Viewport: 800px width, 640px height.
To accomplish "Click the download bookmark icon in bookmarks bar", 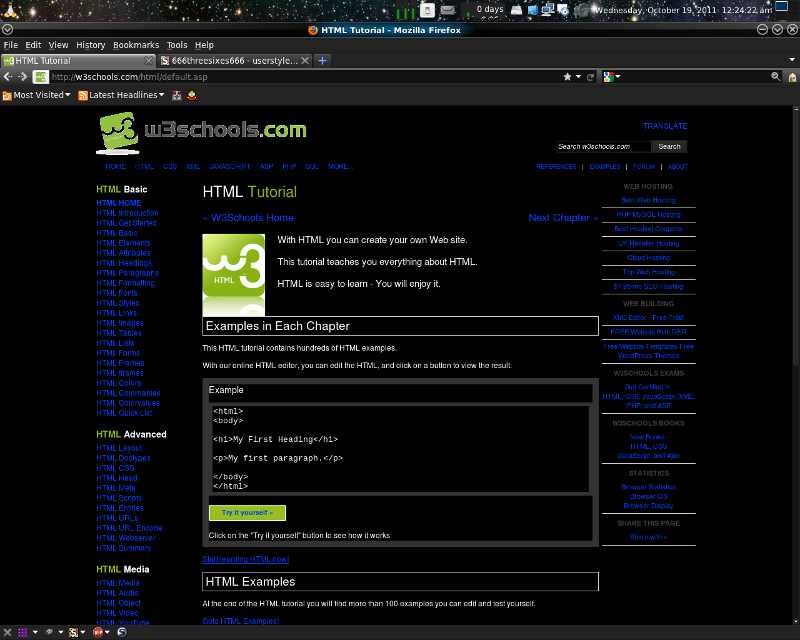I will pyautogui.click(x=177, y=95).
